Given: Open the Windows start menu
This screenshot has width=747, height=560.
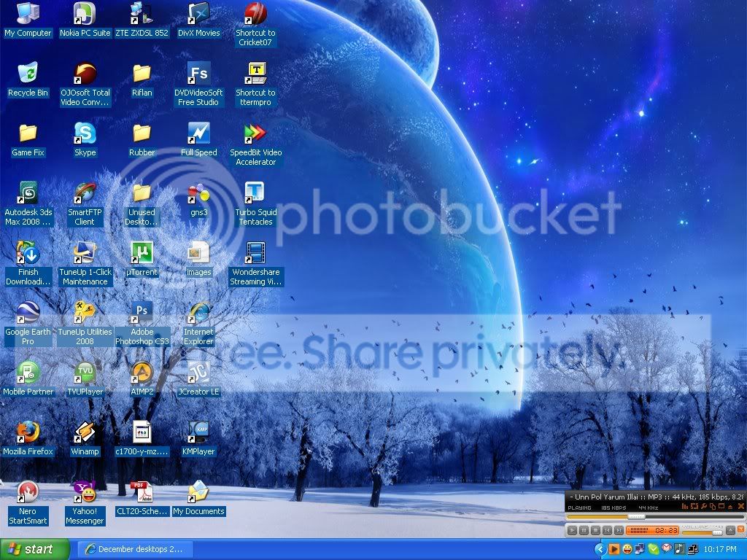Looking at the screenshot, I should (35, 550).
